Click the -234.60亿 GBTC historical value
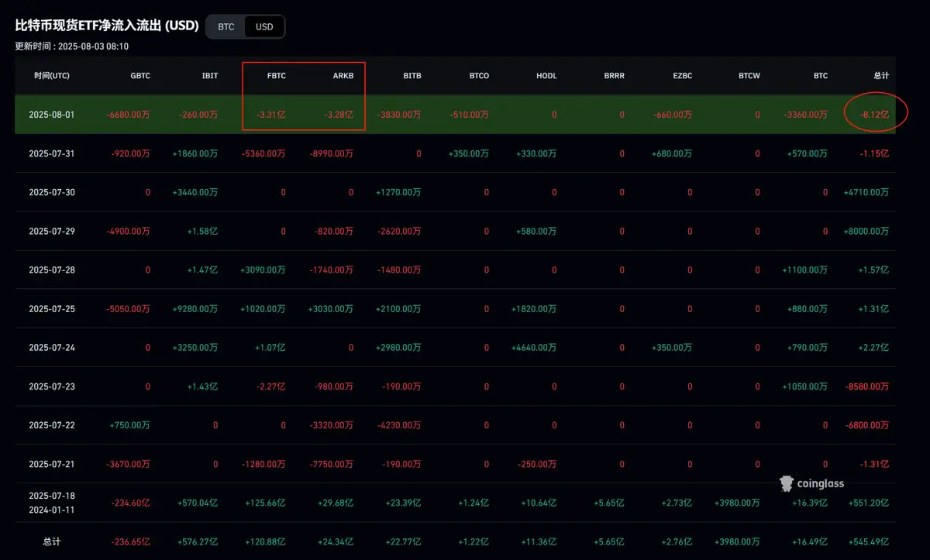The image size is (930, 560). pos(131,503)
